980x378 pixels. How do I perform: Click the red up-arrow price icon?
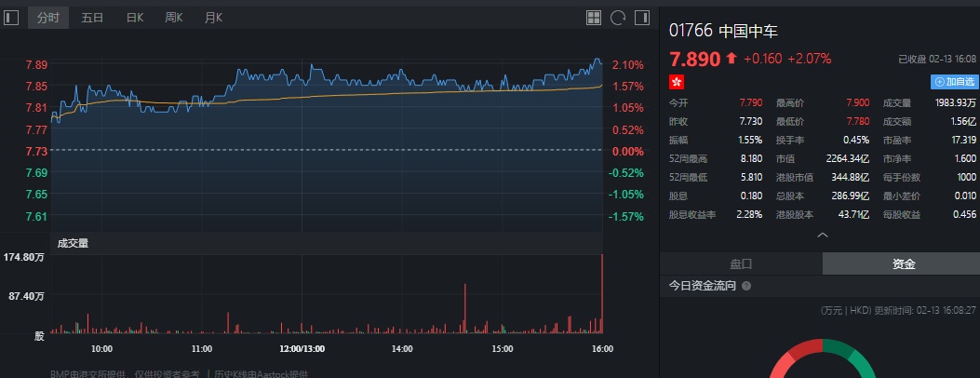(x=732, y=59)
